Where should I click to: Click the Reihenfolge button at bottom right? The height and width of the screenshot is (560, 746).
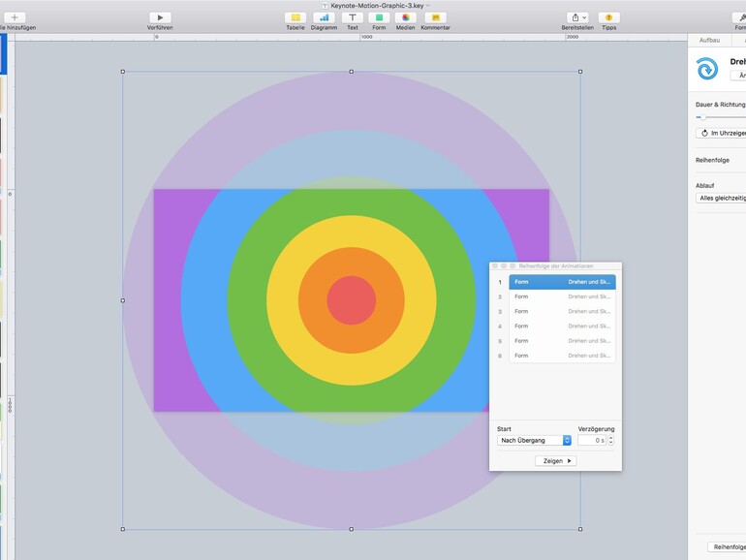click(727, 547)
